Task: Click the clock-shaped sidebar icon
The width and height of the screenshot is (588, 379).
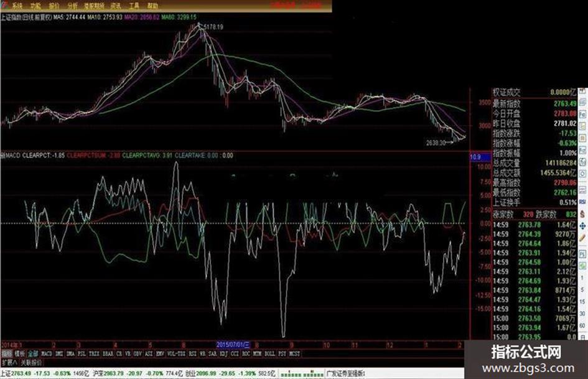Action: pyautogui.click(x=582, y=173)
